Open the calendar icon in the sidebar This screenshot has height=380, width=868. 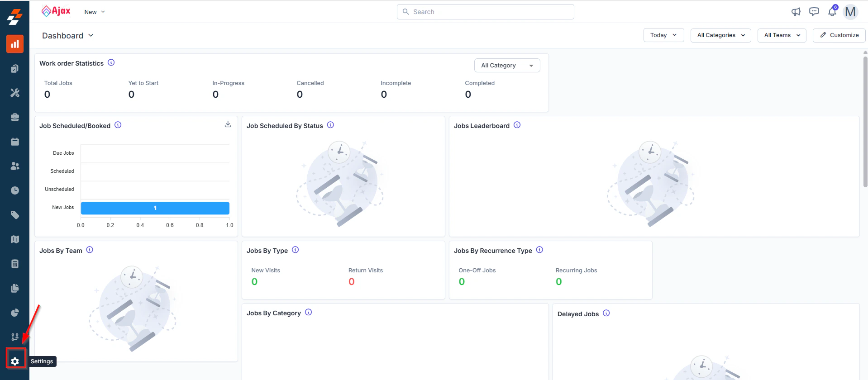click(15, 142)
